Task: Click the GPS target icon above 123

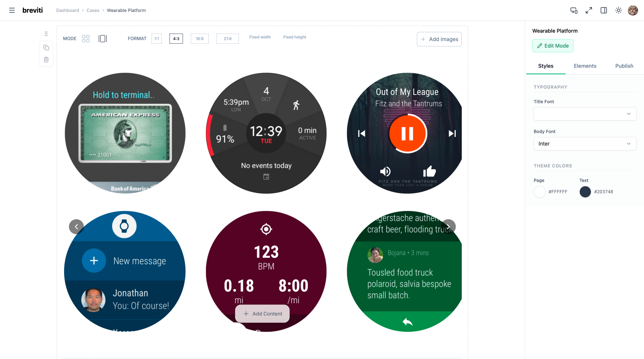Action: click(266, 229)
